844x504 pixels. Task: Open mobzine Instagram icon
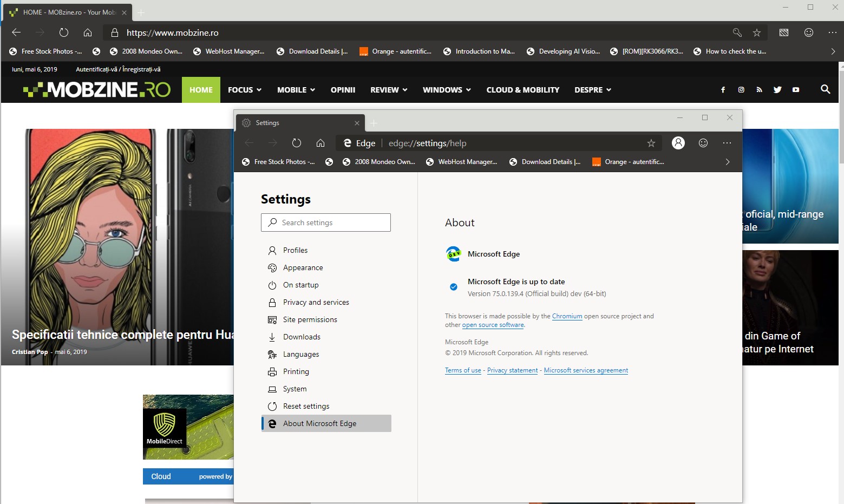coord(741,90)
